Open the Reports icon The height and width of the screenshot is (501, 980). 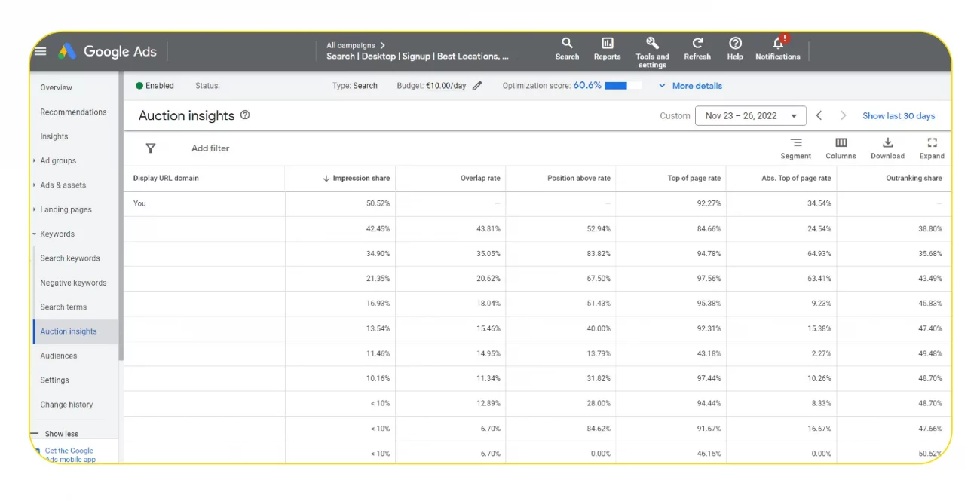pos(607,49)
